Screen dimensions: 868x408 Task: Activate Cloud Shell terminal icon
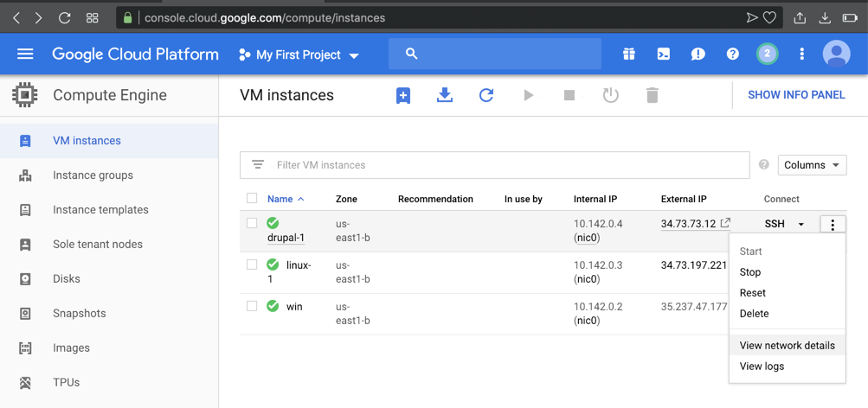pos(664,54)
